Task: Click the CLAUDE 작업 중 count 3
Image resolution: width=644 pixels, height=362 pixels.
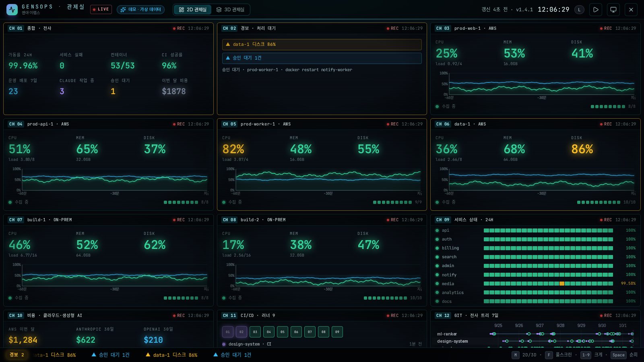Action: coord(62,91)
